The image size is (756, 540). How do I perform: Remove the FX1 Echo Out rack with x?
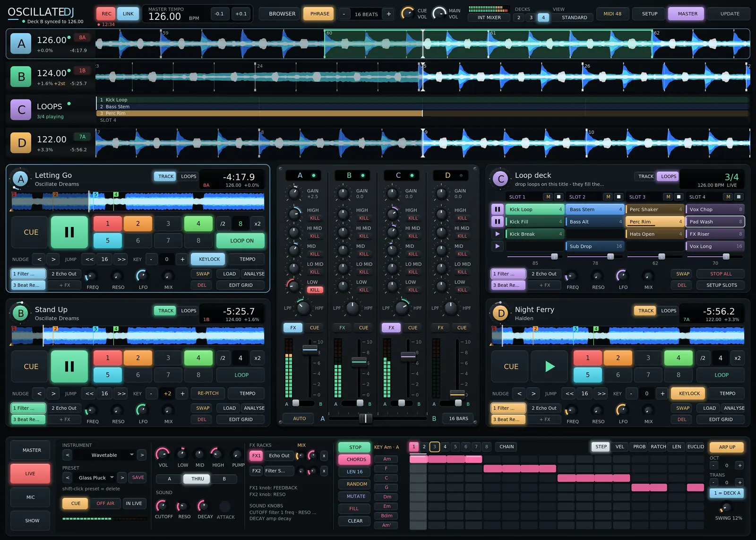324,456
